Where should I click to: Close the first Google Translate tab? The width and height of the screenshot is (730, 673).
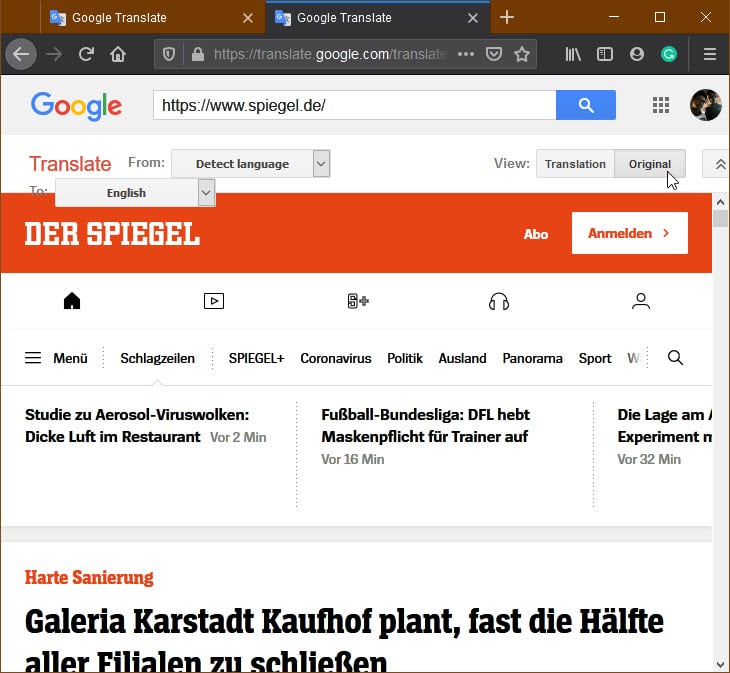(248, 18)
